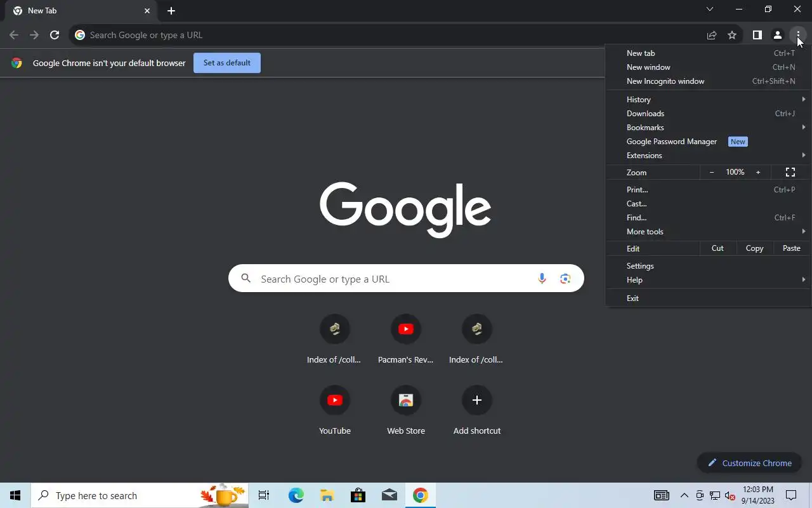812x508 pixels.
Task: Select New Incognito window menu item
Action: pyautogui.click(x=708, y=81)
